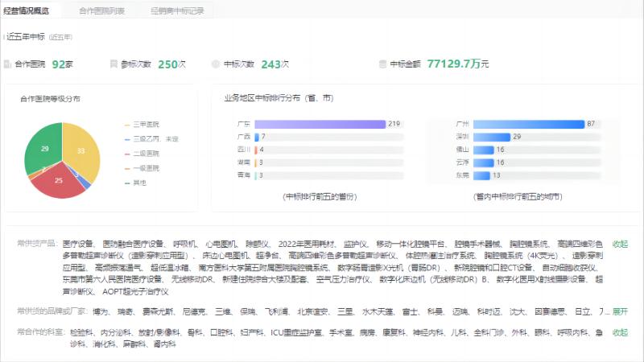Viewport: 644px width, 362px height.
Task: Click the 近五年中标 section heading
Action: 26,37
